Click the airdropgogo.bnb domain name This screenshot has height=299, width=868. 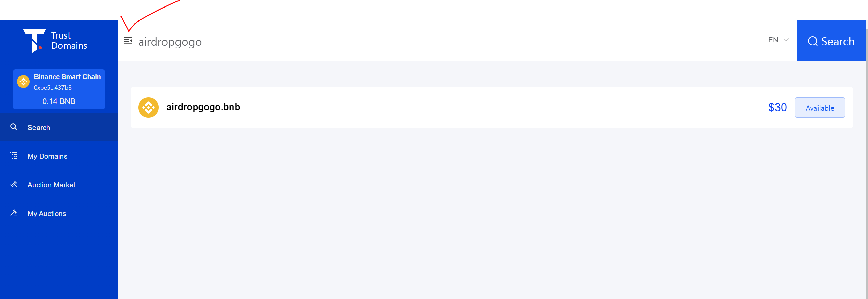click(203, 107)
